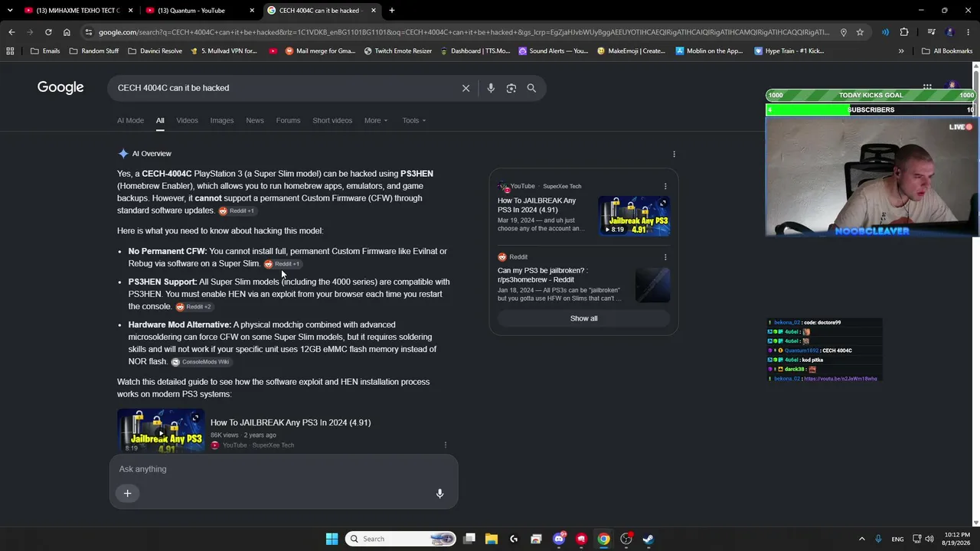Select the Short videos tab
The width and height of the screenshot is (980, 551).
point(332,120)
